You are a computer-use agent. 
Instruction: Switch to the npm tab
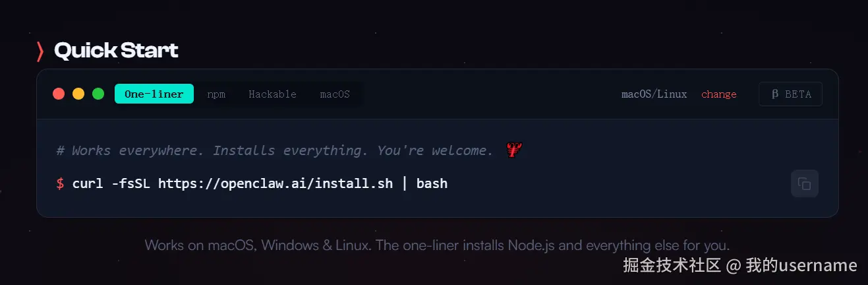(x=216, y=94)
